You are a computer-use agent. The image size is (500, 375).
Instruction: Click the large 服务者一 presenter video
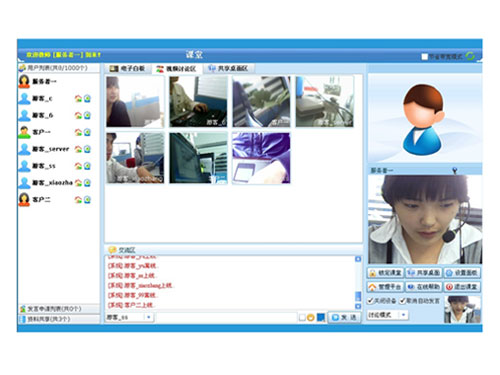pyautogui.click(x=425, y=220)
